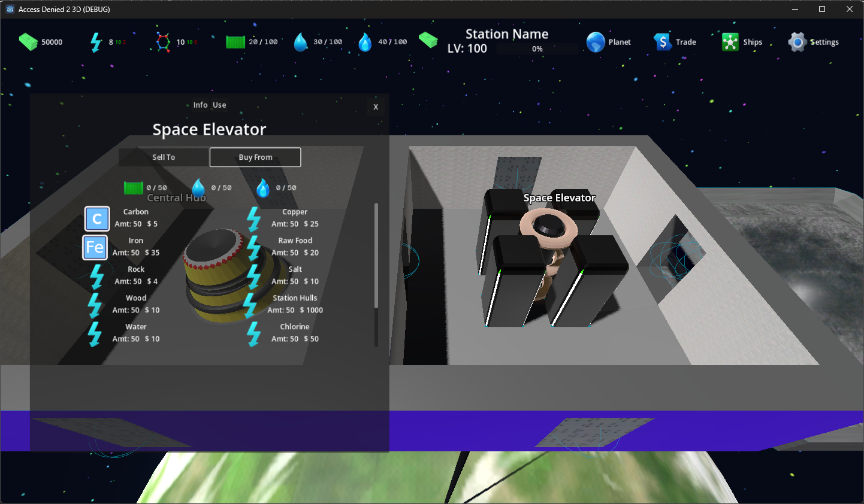Viewport: 864px width, 504px height.
Task: Click the energy lightning icon beside 8
Action: [x=96, y=42]
